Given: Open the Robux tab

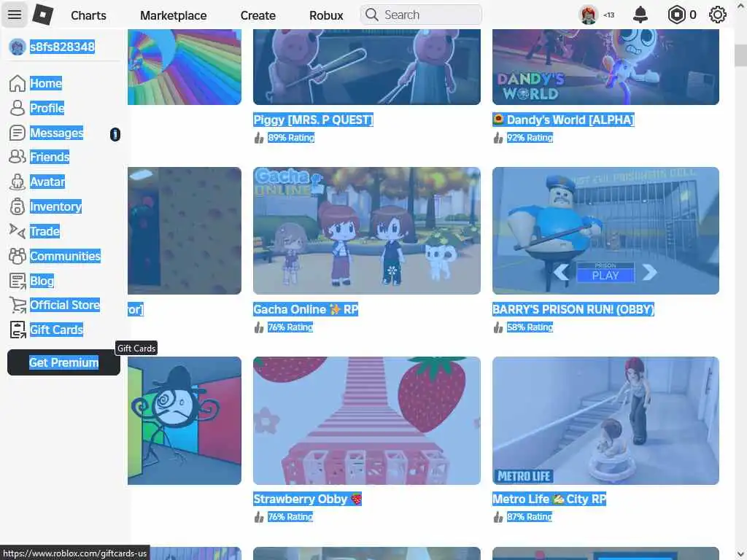Looking at the screenshot, I should click(x=326, y=15).
